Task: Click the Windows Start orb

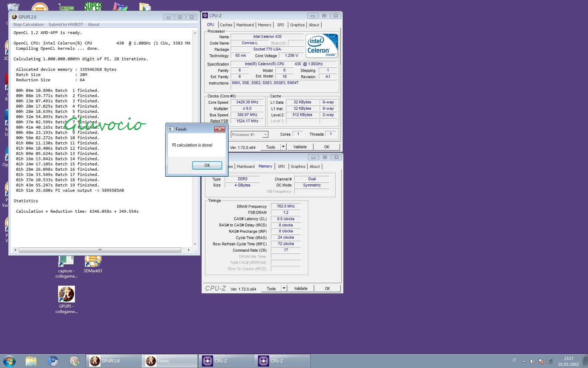Action: (9, 361)
